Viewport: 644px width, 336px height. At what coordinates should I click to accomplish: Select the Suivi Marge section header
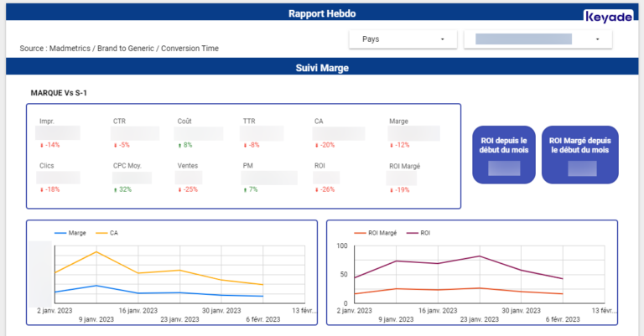(322, 68)
